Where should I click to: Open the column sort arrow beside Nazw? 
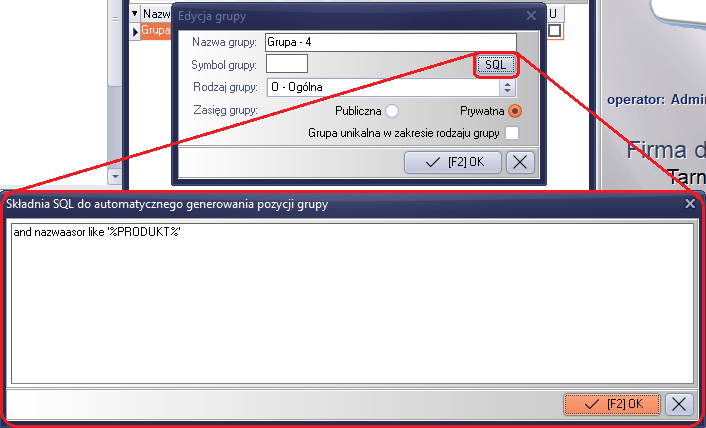point(135,14)
